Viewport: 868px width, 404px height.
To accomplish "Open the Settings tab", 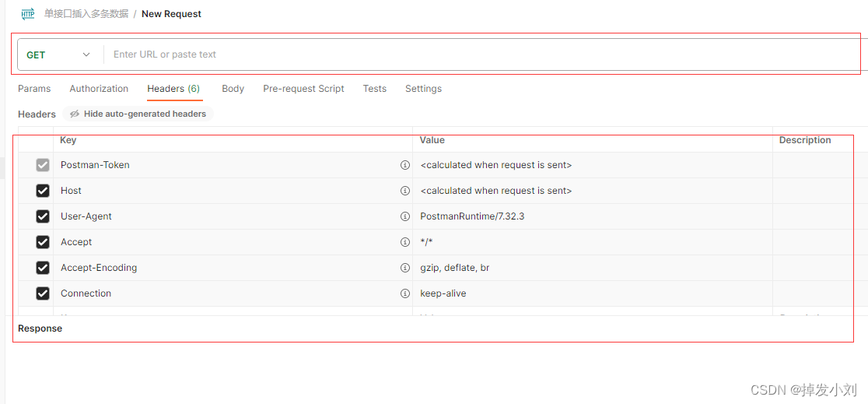I will coord(423,89).
